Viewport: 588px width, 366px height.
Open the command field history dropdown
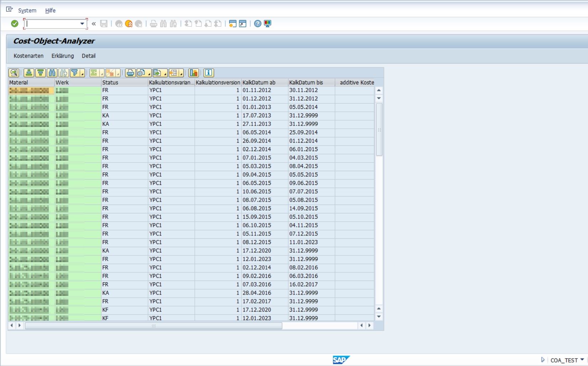[82, 24]
